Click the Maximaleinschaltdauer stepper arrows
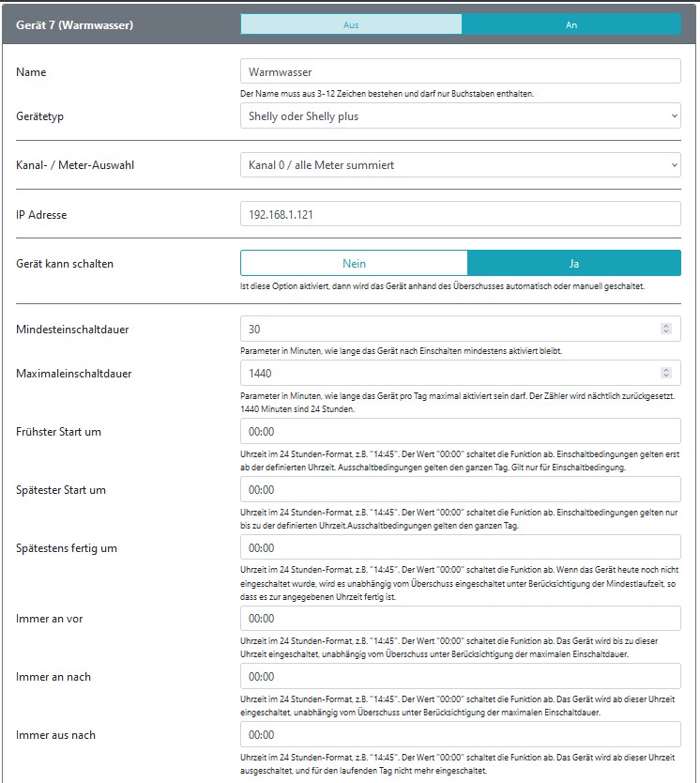The width and height of the screenshot is (700, 783). click(x=666, y=374)
